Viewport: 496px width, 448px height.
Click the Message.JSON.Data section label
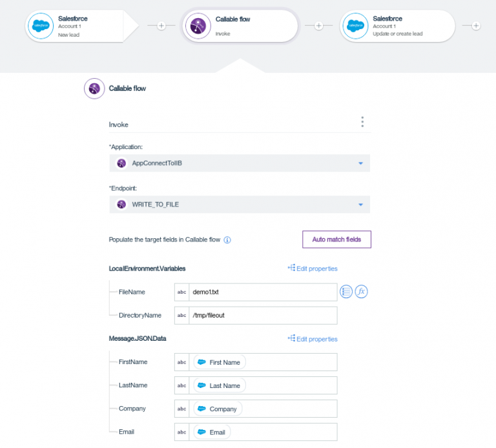pos(138,339)
